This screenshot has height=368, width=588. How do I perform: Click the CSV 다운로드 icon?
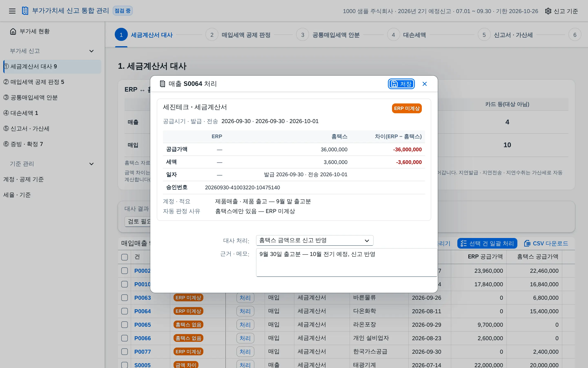point(527,243)
